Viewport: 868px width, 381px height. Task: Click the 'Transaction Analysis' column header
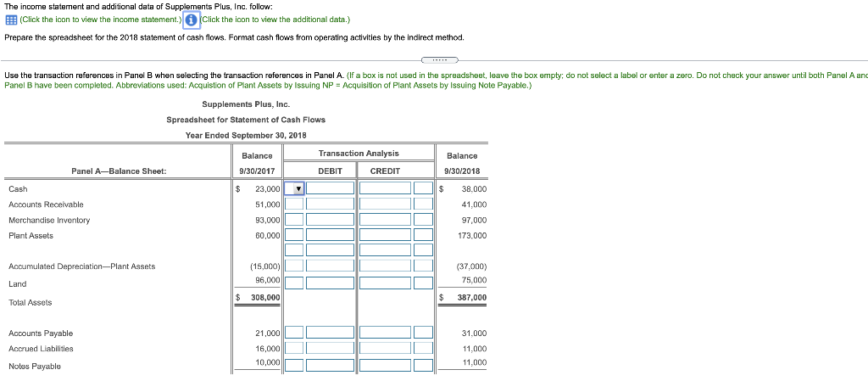(x=359, y=154)
